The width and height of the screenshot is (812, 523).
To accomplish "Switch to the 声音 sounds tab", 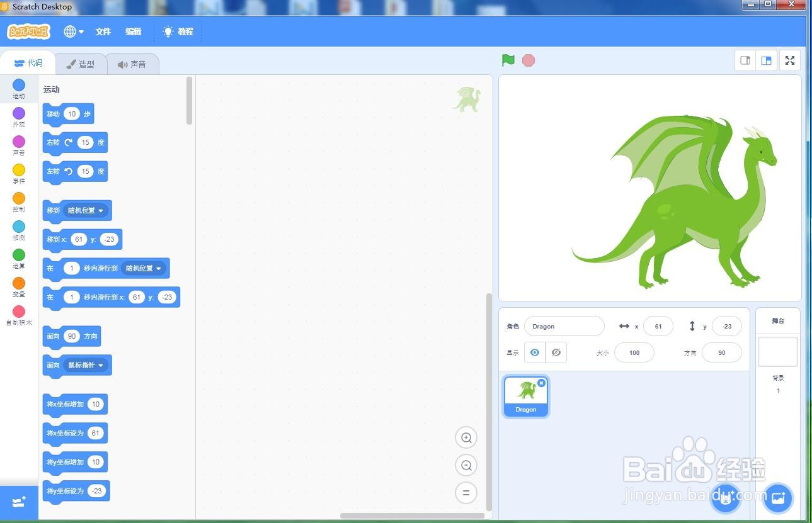I will (x=132, y=64).
